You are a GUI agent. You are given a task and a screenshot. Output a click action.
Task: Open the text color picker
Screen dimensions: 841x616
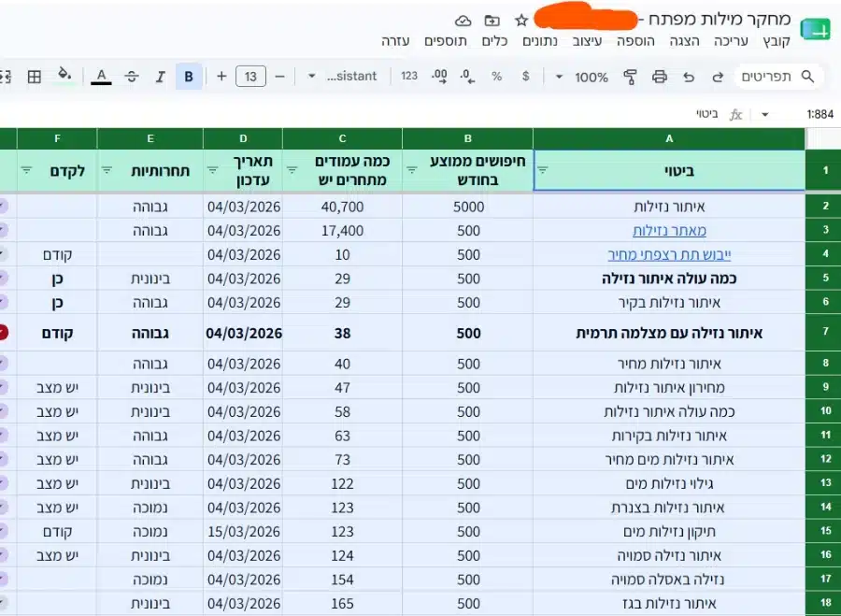101,77
